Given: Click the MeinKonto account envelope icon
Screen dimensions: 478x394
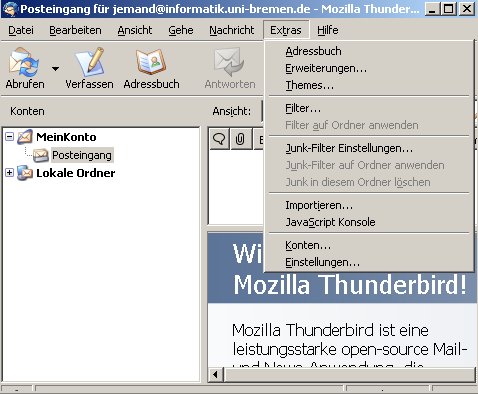Looking at the screenshot, I should click(x=25, y=137).
